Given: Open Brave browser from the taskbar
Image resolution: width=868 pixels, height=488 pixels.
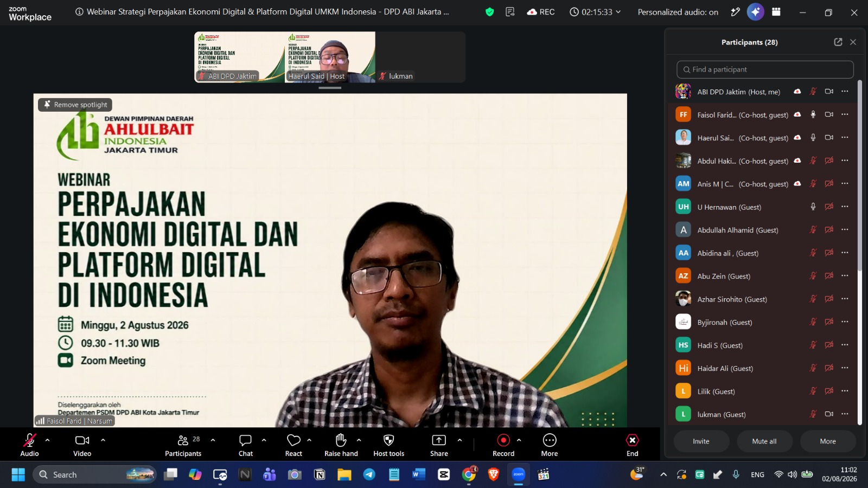Looking at the screenshot, I should 494,474.
